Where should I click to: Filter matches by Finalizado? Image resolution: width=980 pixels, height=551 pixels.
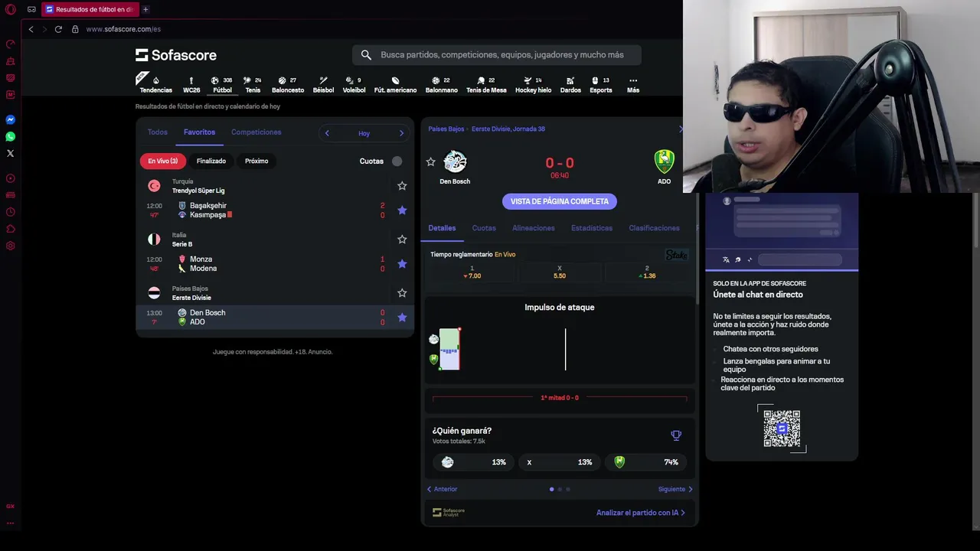211,161
